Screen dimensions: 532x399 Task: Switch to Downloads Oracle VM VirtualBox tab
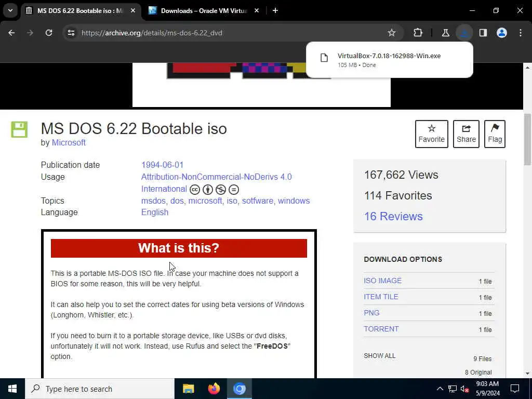(204, 10)
